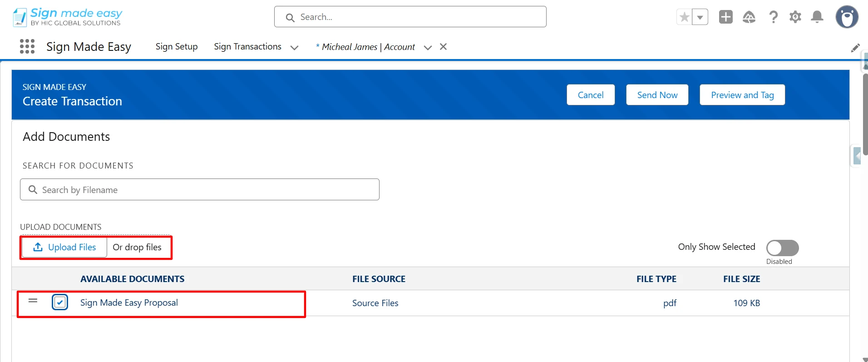This screenshot has width=868, height=362.
Task: Click the drag handle for Sign Made Easy Proposal
Action: pos(33,301)
